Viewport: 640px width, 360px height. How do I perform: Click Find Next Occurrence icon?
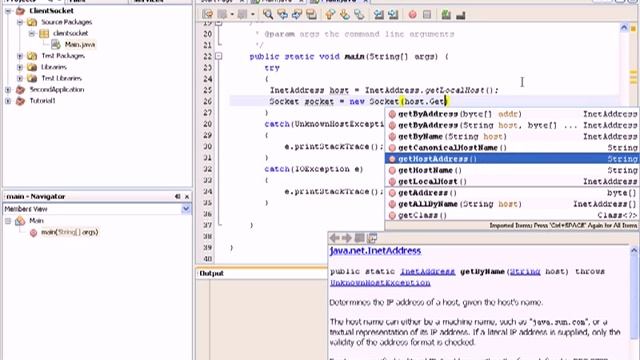pyautogui.click(x=297, y=15)
